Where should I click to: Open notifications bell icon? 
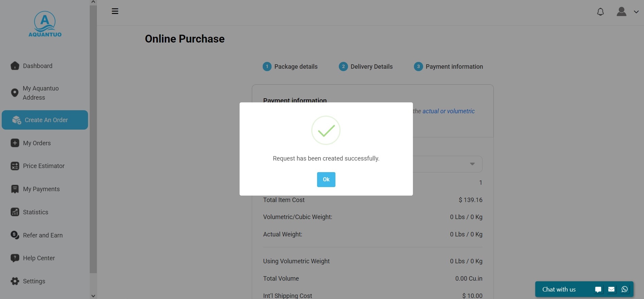(x=601, y=12)
